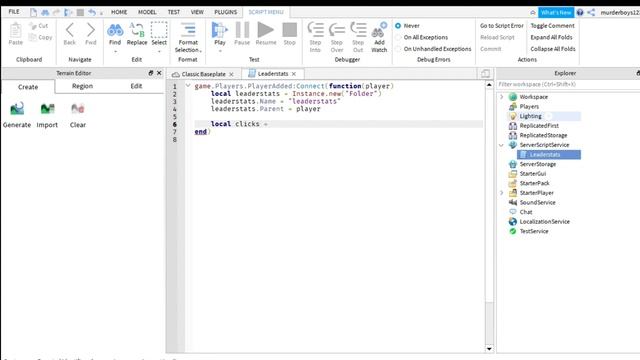The width and height of the screenshot is (640, 360).
Task: Click Go to Script Error
Action: pyautogui.click(x=502, y=25)
